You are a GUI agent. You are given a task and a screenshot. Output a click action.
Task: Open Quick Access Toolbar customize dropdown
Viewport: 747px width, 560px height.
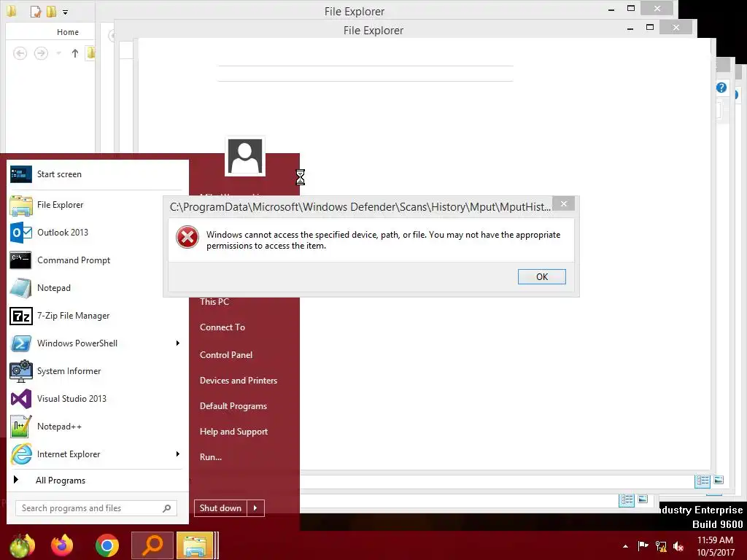pyautogui.click(x=65, y=12)
